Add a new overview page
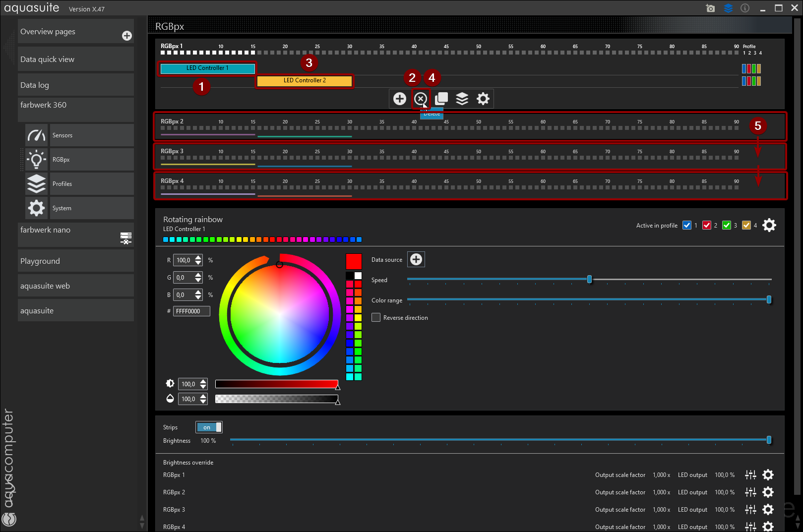 click(127, 36)
